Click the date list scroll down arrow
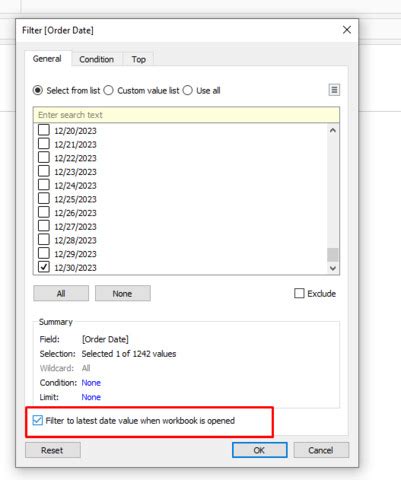401x480 pixels. click(x=333, y=268)
